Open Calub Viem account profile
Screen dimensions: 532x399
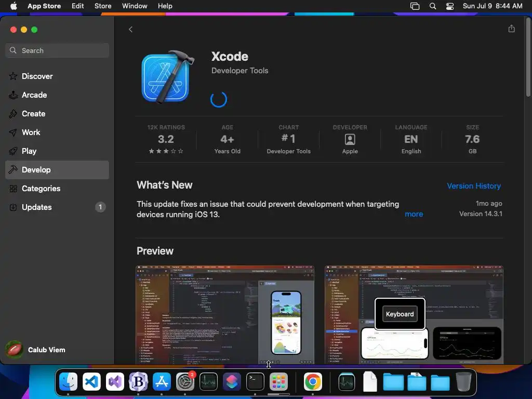click(x=35, y=350)
